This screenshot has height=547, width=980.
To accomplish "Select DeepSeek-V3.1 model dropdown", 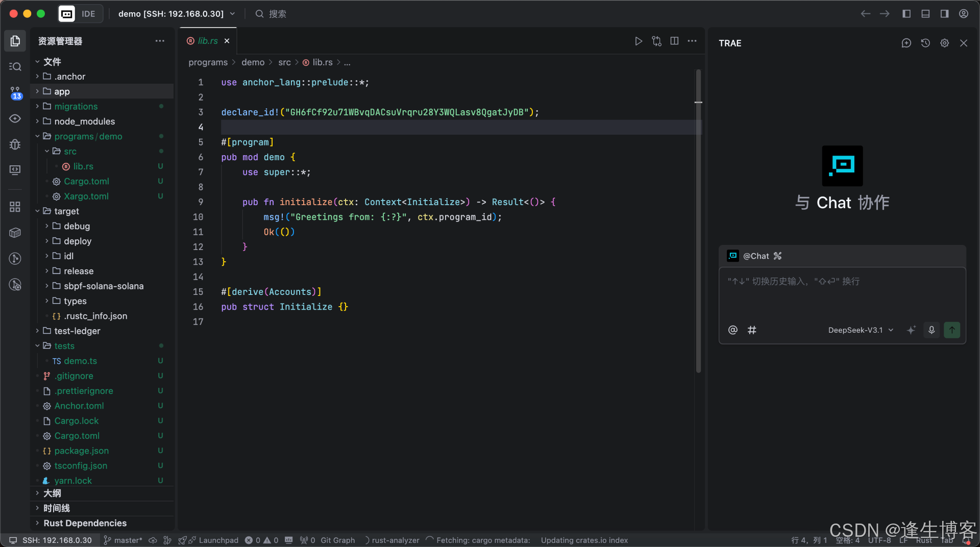I will (x=861, y=330).
